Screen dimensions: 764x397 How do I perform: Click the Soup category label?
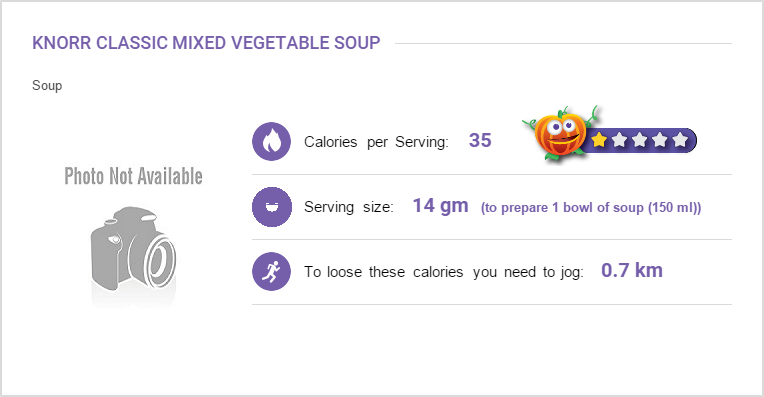coord(47,86)
